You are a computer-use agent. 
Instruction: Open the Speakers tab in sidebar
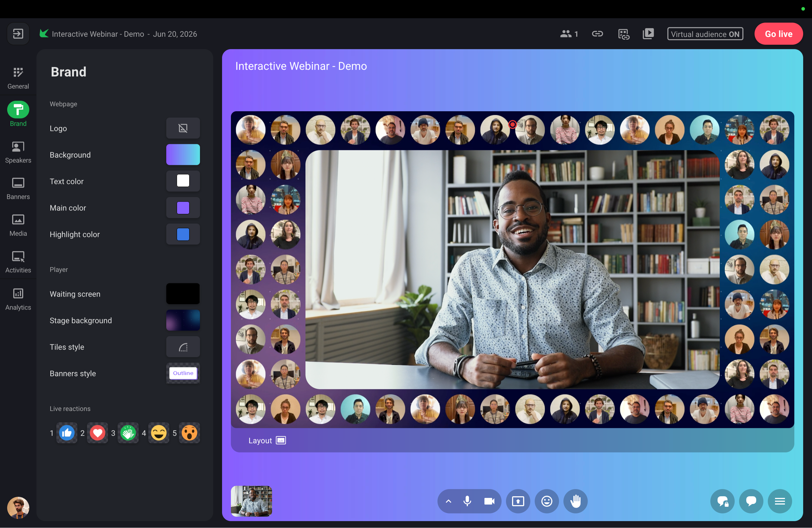pos(18,152)
